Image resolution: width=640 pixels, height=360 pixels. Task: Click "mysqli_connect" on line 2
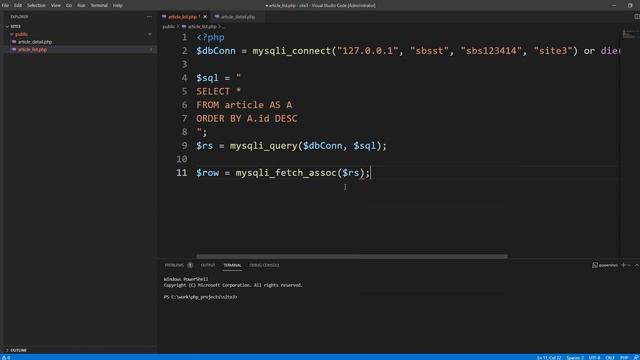coord(292,51)
